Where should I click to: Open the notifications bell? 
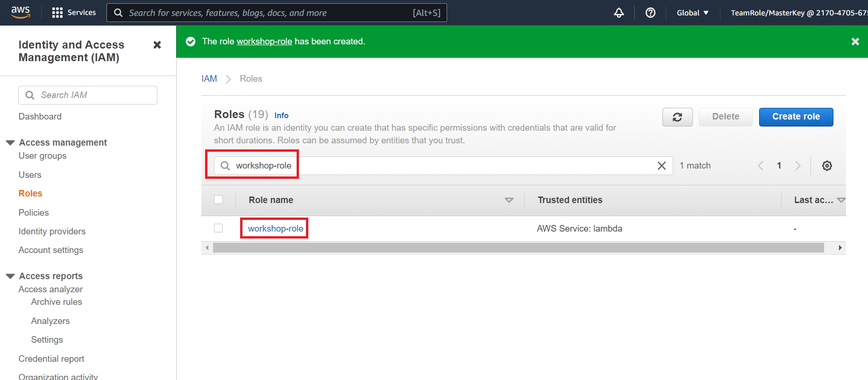click(619, 13)
